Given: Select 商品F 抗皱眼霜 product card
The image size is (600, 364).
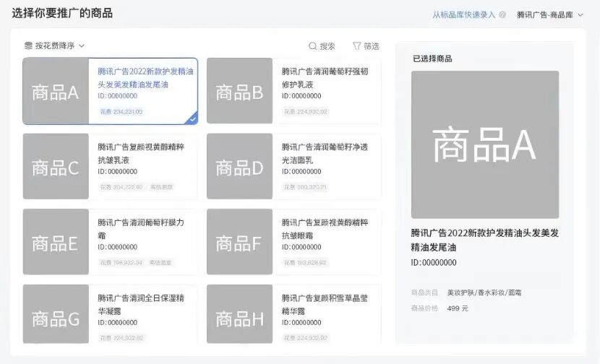Looking at the screenshot, I should click(x=294, y=242).
